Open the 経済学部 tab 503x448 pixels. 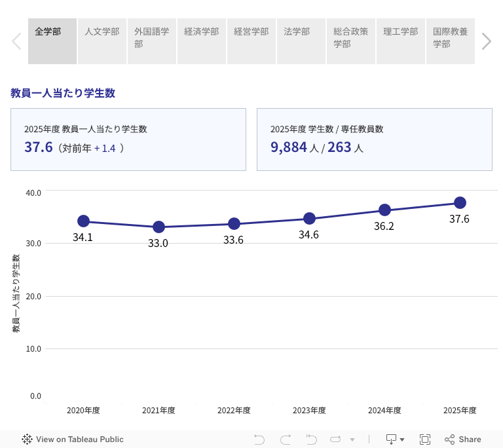coord(202,41)
